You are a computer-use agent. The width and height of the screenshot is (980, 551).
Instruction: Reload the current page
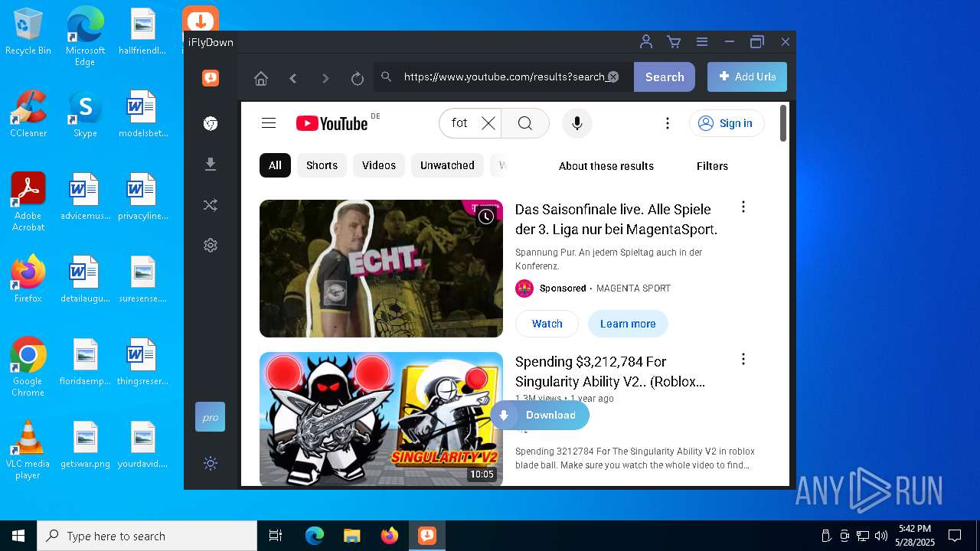357,78
